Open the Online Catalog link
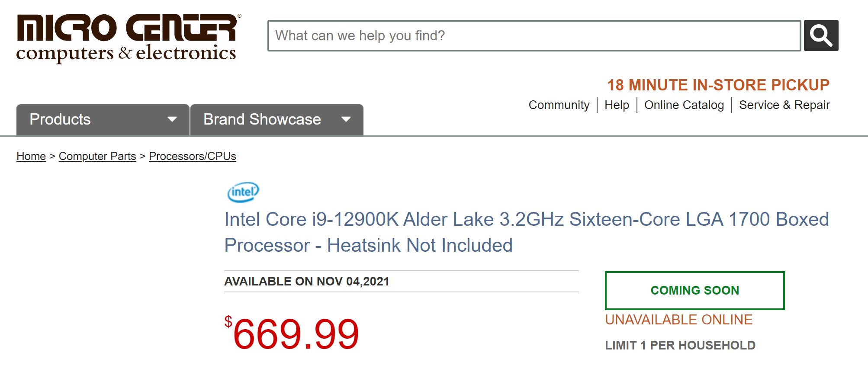 684,105
